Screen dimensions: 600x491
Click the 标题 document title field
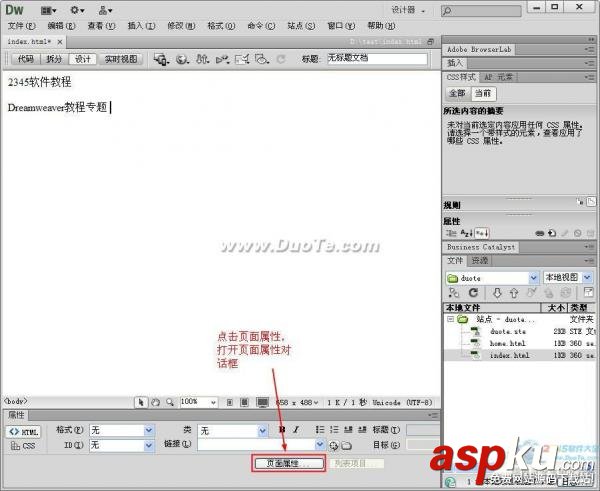pyautogui.click(x=377, y=59)
